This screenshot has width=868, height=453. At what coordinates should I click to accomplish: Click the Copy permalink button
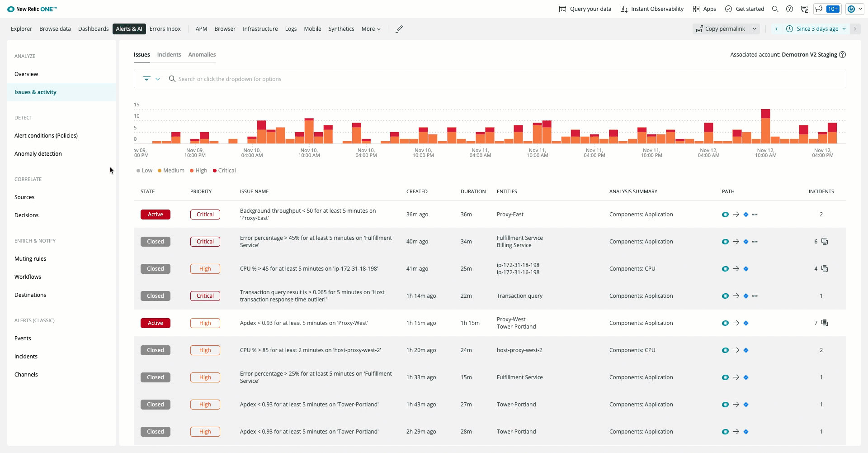click(x=721, y=29)
